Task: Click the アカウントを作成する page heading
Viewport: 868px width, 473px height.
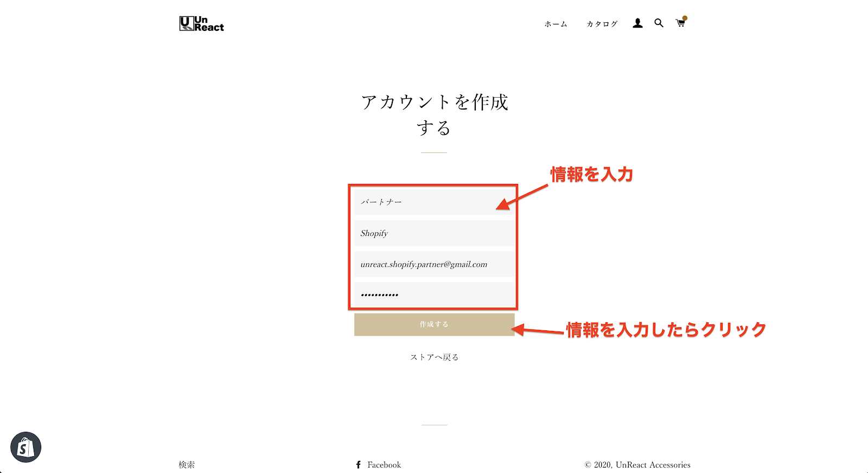Action: [x=434, y=114]
